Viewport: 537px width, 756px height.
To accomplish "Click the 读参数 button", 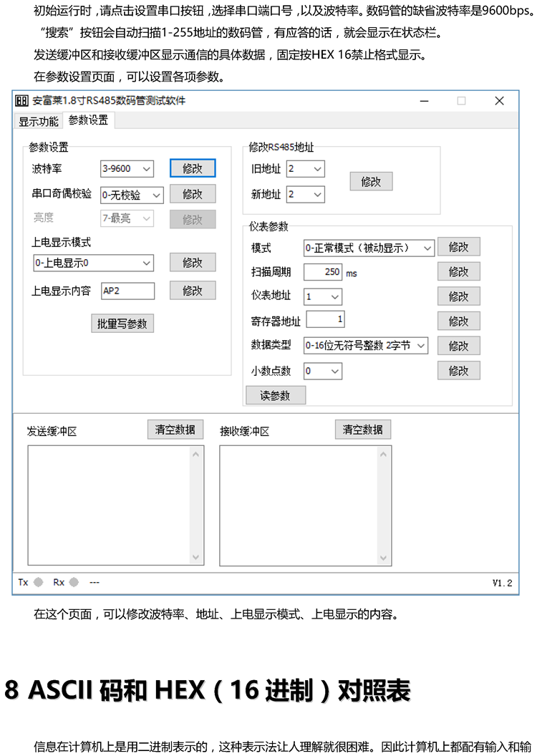I will tap(275, 395).
